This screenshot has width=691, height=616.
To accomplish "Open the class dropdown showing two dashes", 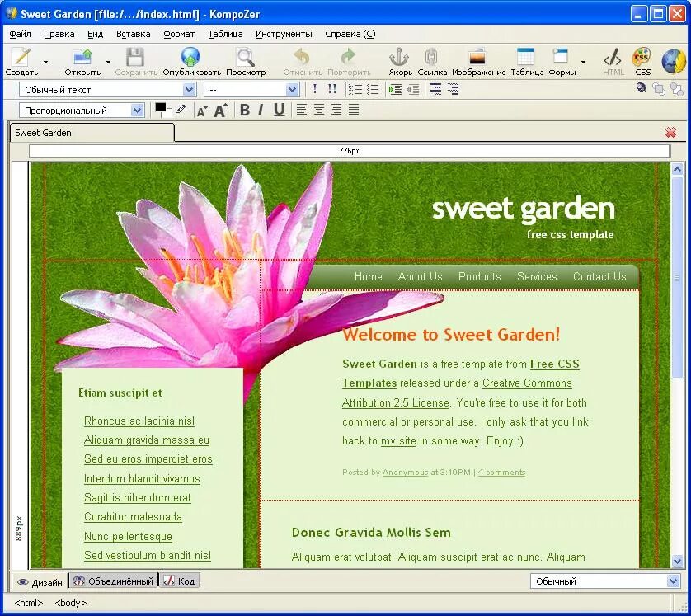I will point(251,90).
